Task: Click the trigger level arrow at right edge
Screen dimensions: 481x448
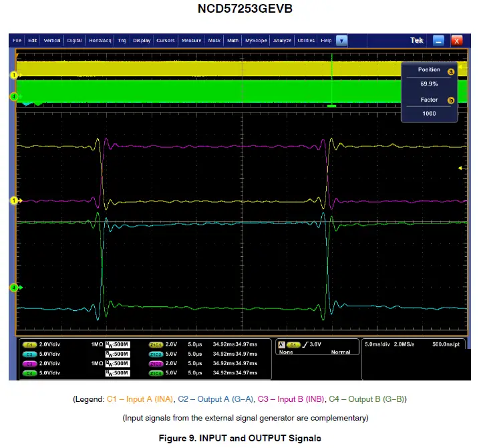Action: (460, 168)
